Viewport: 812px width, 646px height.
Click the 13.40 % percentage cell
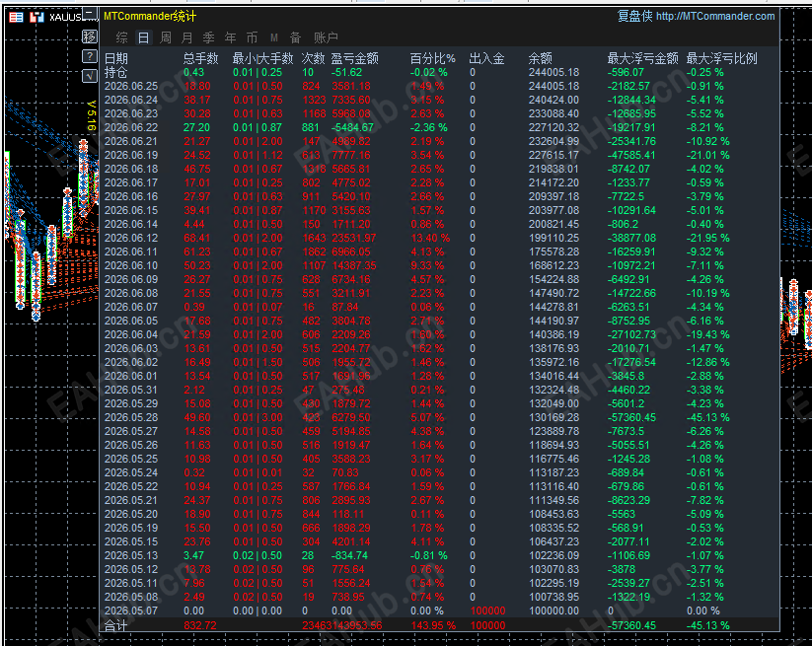click(430, 238)
